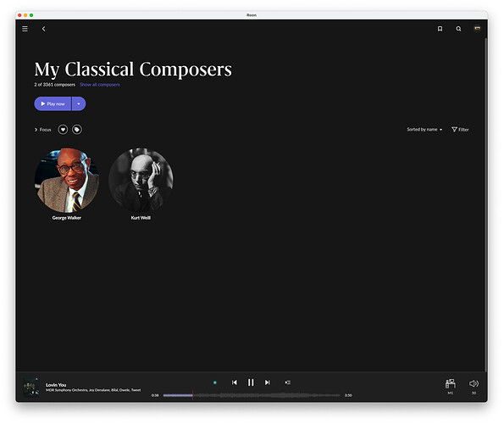The width and height of the screenshot is (504, 424).
Task: Pause the current track
Action: coord(251,382)
